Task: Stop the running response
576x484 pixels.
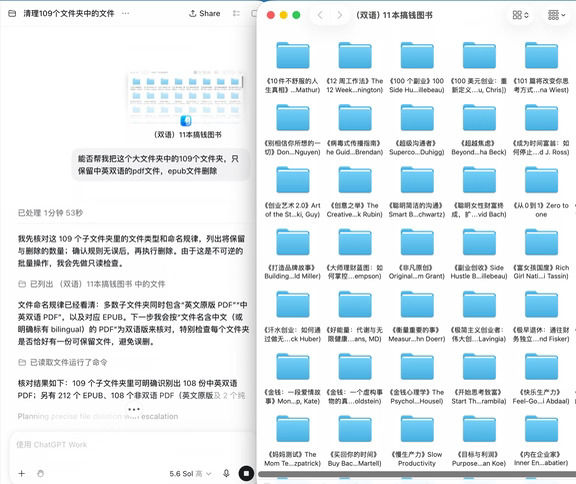Action: point(246,473)
